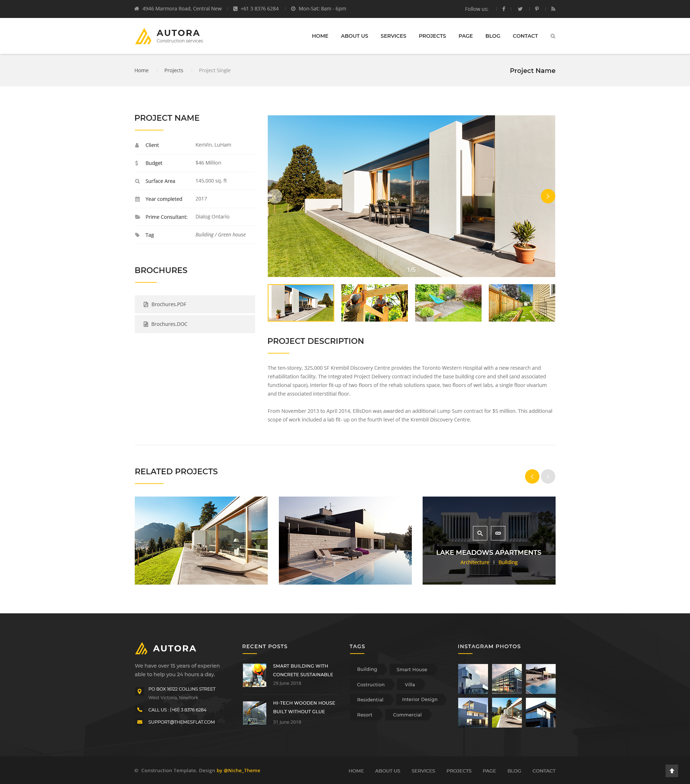
Task: Click the first project thumbnail image
Action: coord(301,303)
